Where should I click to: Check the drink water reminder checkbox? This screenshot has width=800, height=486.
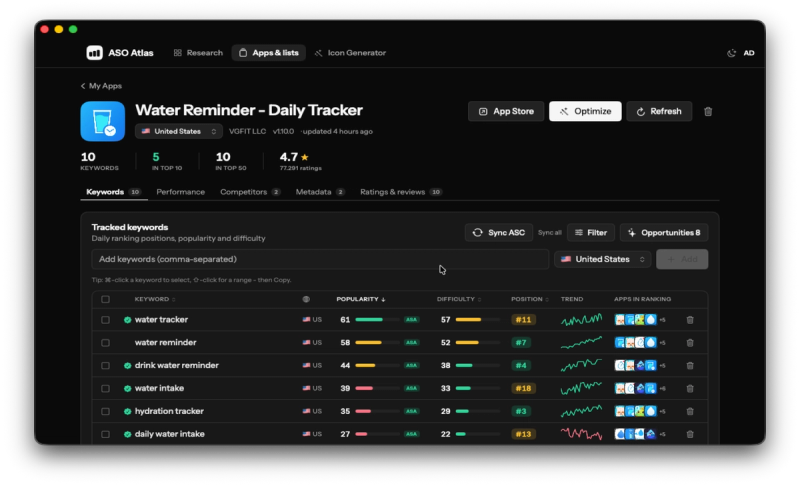pos(105,366)
